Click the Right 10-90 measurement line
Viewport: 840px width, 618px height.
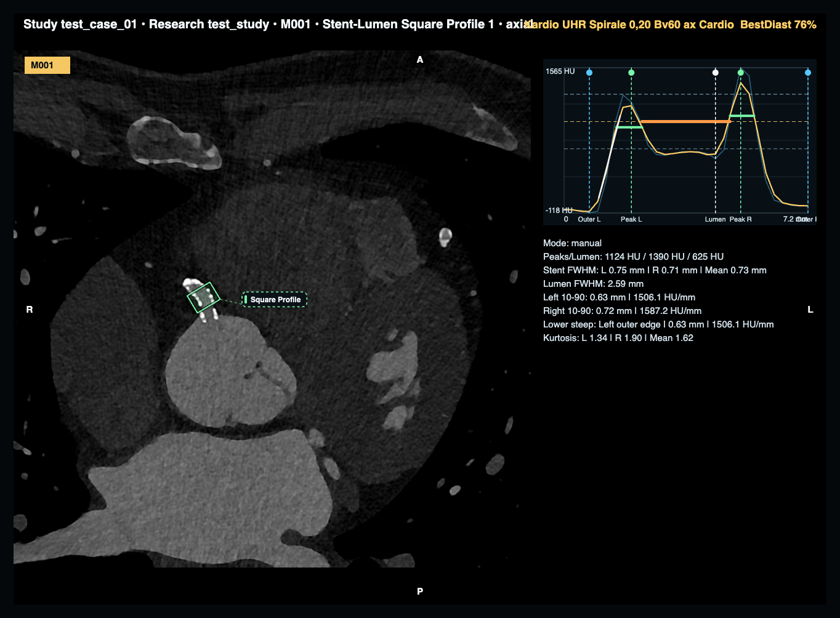pos(622,311)
